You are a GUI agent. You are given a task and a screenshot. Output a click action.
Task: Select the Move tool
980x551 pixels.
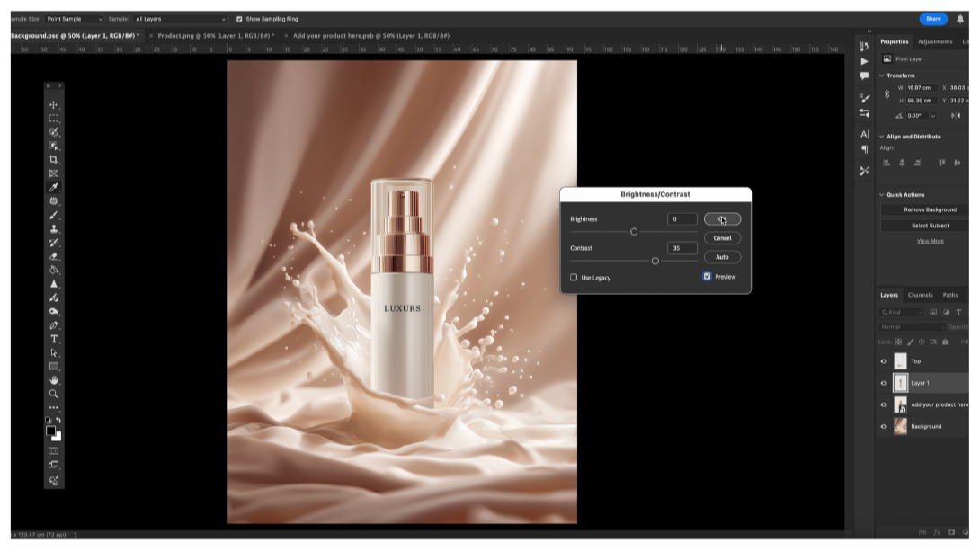click(x=54, y=104)
